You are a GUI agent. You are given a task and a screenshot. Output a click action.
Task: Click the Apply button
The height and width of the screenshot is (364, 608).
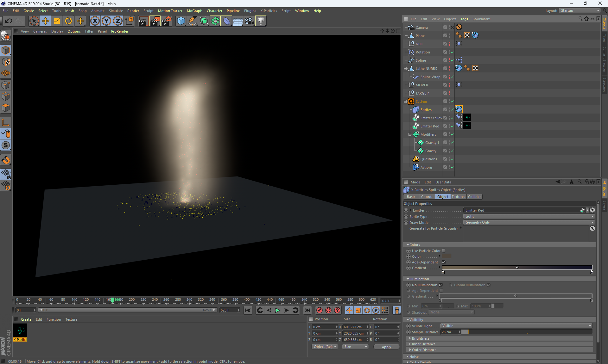click(386, 347)
